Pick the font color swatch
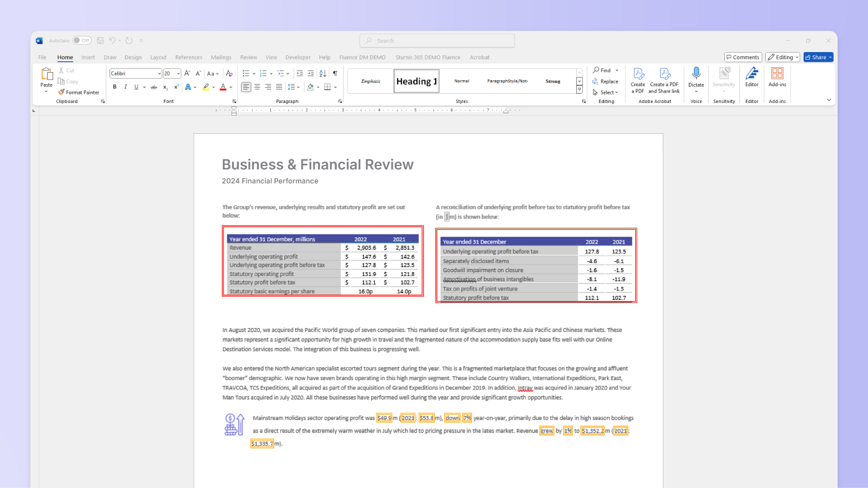 [224, 87]
